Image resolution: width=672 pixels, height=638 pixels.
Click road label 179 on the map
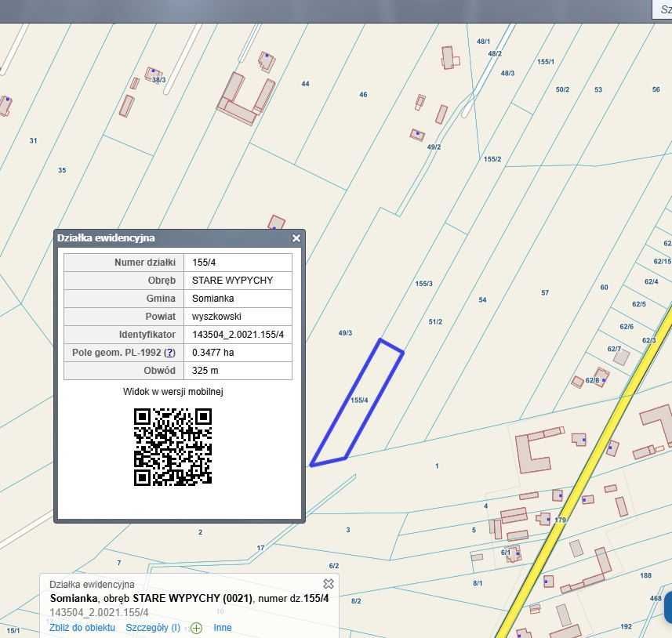(560, 520)
